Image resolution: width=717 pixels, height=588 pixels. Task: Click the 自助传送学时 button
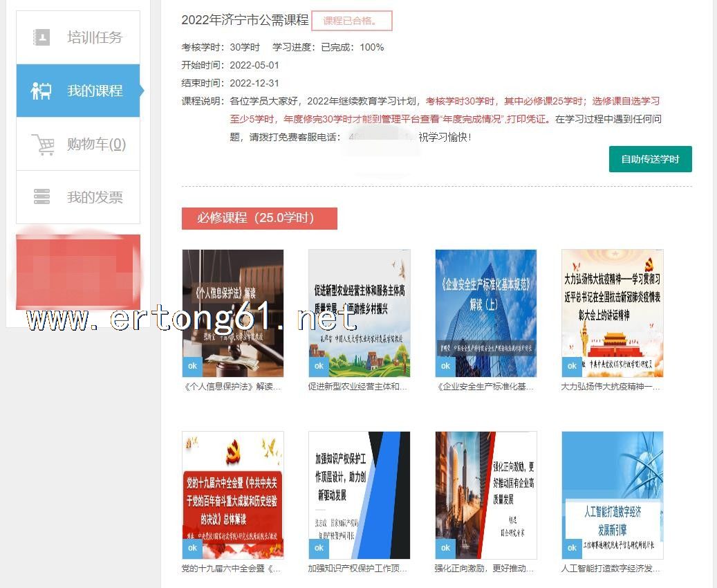click(x=650, y=159)
